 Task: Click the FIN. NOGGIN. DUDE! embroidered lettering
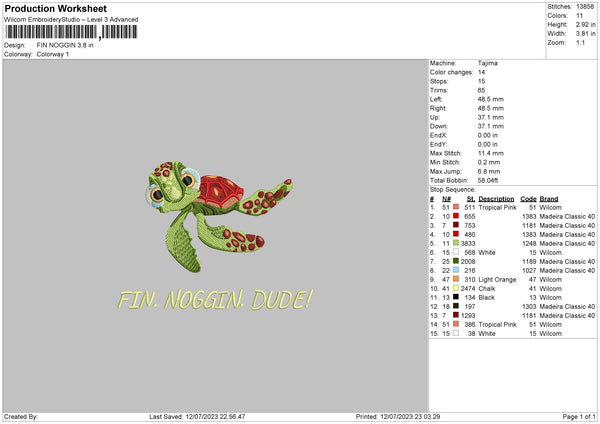point(215,300)
